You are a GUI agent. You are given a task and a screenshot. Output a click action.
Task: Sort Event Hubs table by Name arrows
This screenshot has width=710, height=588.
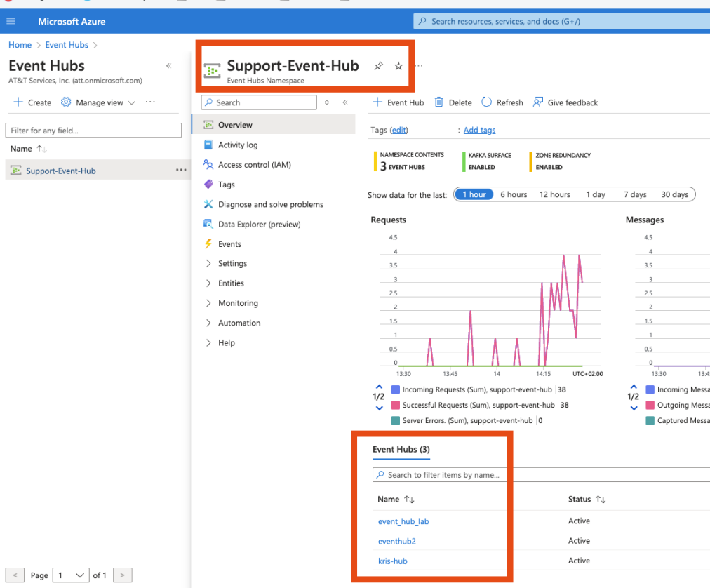click(409, 499)
